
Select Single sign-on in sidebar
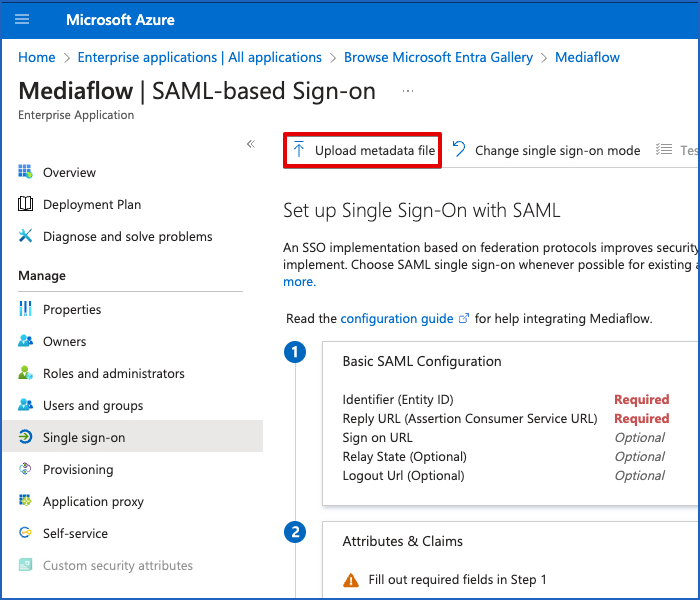84,437
